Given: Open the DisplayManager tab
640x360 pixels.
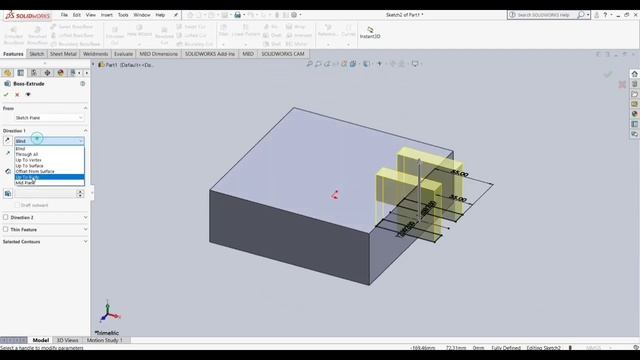Looking at the screenshot, I should point(60,73).
